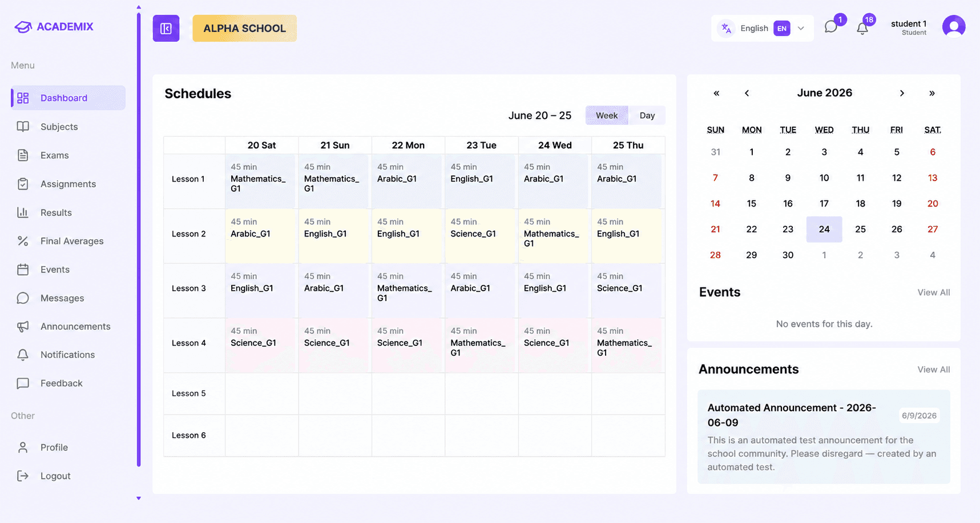The width and height of the screenshot is (980, 523).
Task: Click the Announcements megaphone icon
Action: (23, 327)
